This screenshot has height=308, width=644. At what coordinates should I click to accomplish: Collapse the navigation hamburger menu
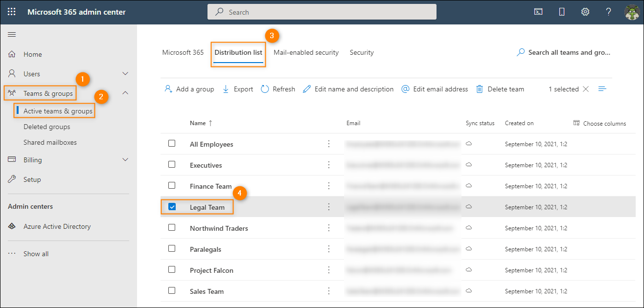(12, 34)
